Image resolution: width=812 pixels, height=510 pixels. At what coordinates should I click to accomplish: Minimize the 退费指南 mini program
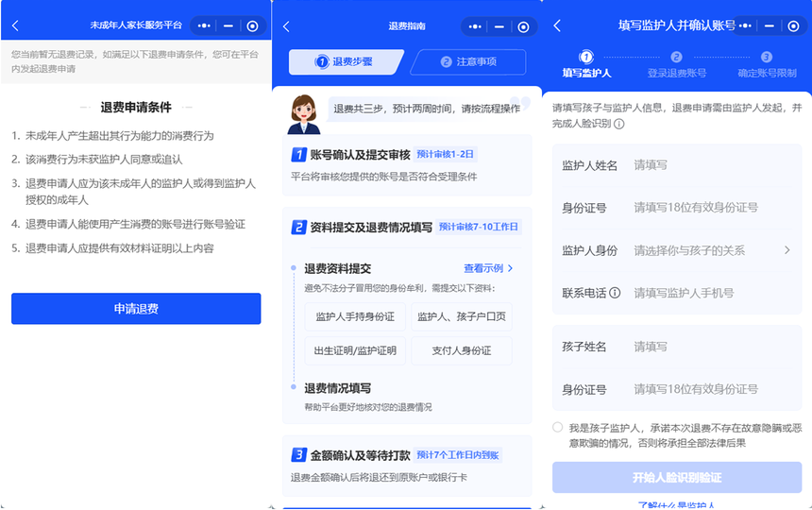(x=499, y=26)
